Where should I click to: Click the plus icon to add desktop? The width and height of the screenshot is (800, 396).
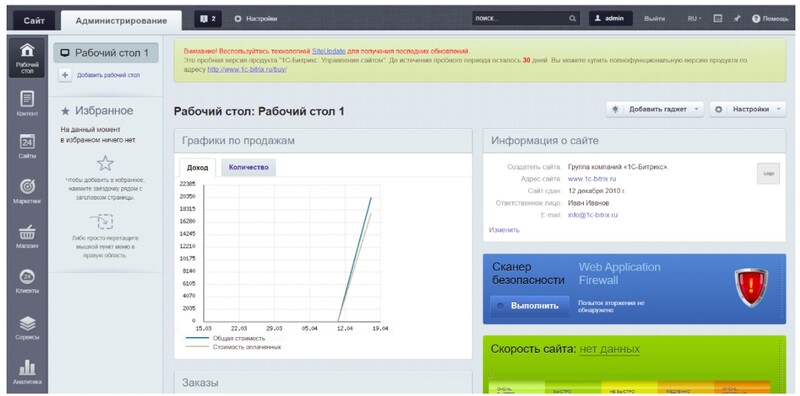[65, 75]
